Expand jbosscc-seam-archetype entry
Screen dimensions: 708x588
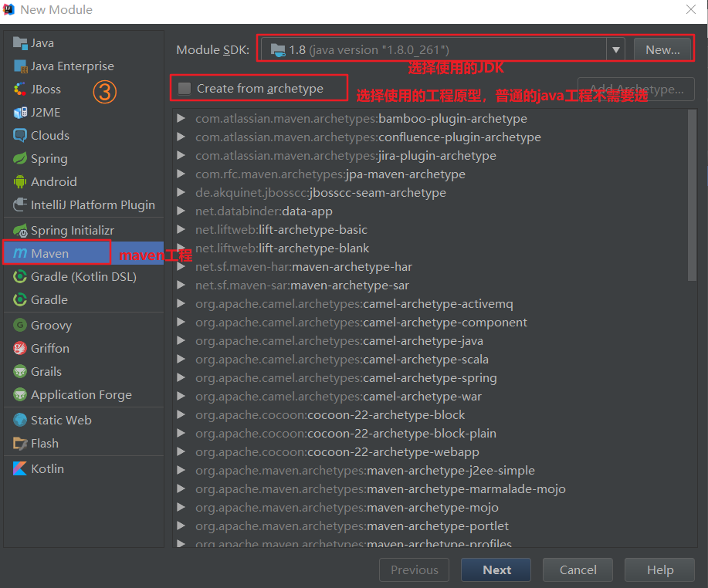[181, 192]
